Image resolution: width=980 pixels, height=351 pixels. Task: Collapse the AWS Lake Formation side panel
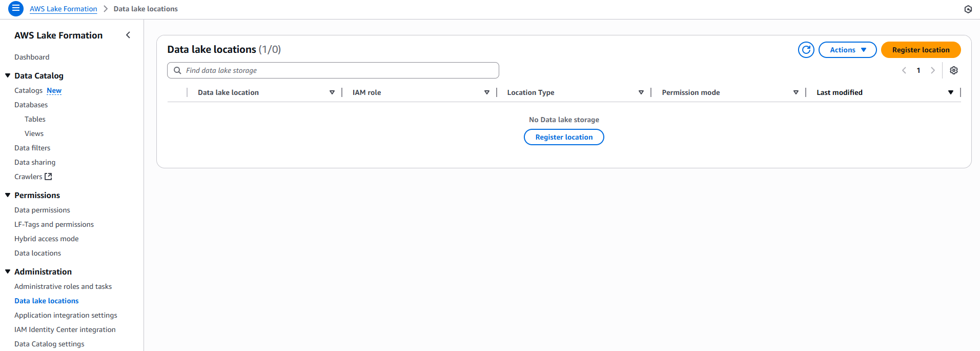tap(128, 35)
